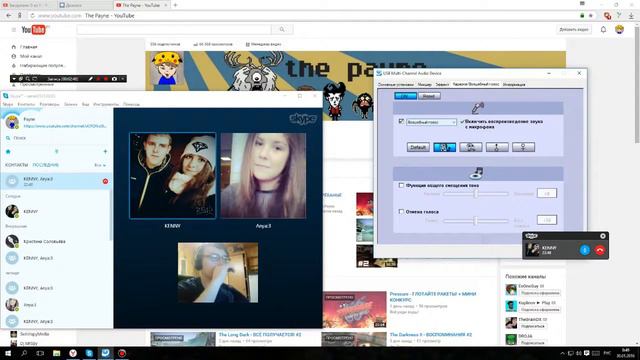Open the Главная link in the YouTube sidebar

pos(28,47)
